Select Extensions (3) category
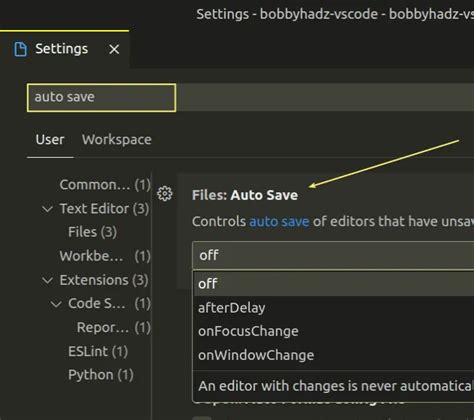The height and width of the screenshot is (420, 474). tap(104, 280)
